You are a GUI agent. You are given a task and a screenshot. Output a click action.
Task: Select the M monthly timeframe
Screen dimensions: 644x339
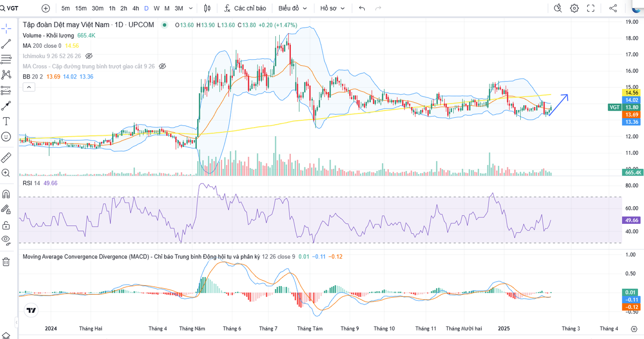167,8
